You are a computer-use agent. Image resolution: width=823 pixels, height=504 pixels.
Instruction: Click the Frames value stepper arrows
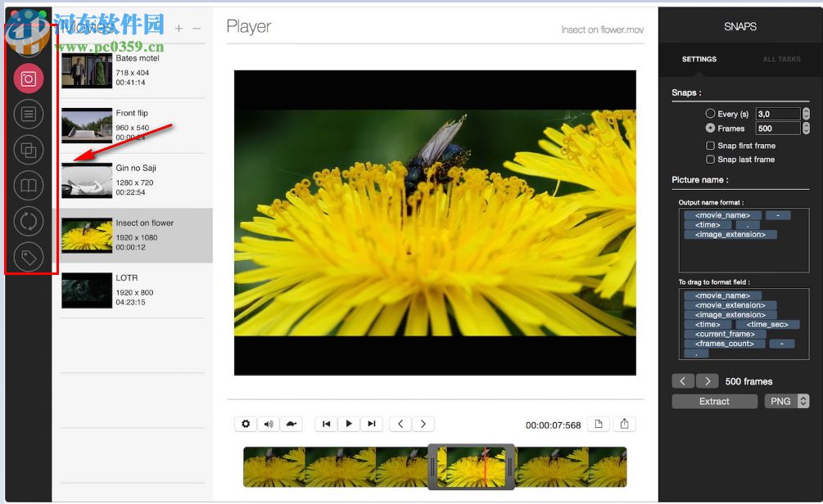pyautogui.click(x=807, y=128)
